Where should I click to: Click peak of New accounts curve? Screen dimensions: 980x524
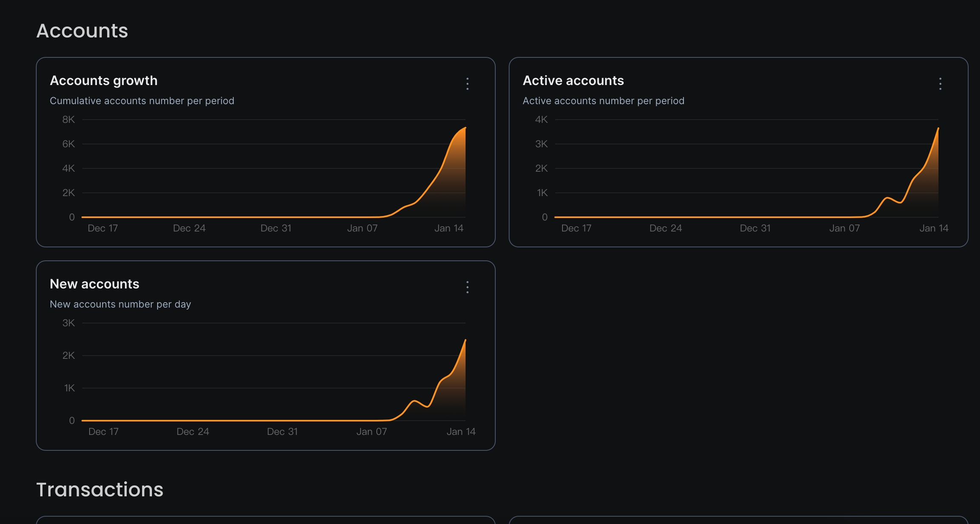[x=465, y=340]
